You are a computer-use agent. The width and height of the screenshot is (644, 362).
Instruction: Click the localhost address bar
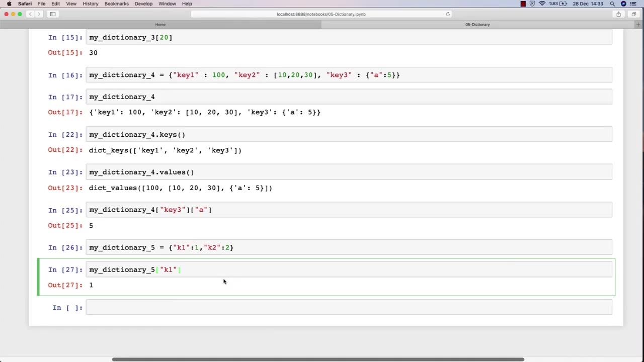coord(321,14)
